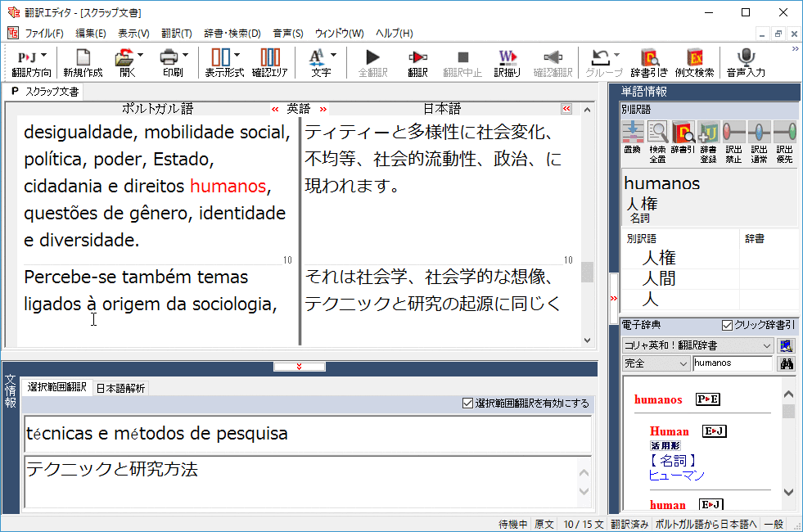The width and height of the screenshot is (803, 532).
Task: Run the 翻訳 translate button
Action: 418,63
